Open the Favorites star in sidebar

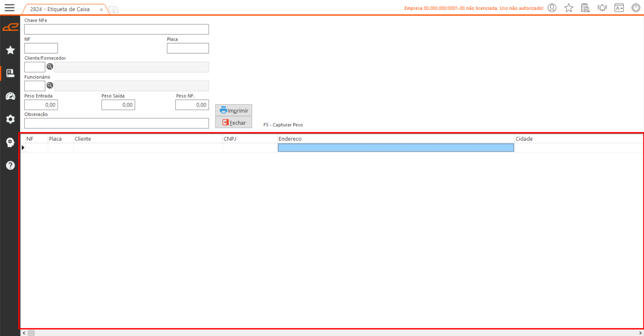tap(10, 50)
